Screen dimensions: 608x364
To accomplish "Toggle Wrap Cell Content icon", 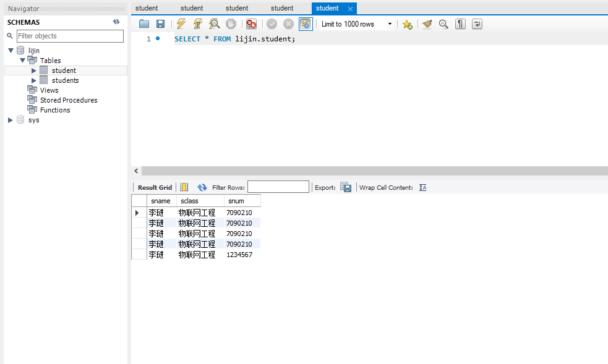I will (422, 187).
